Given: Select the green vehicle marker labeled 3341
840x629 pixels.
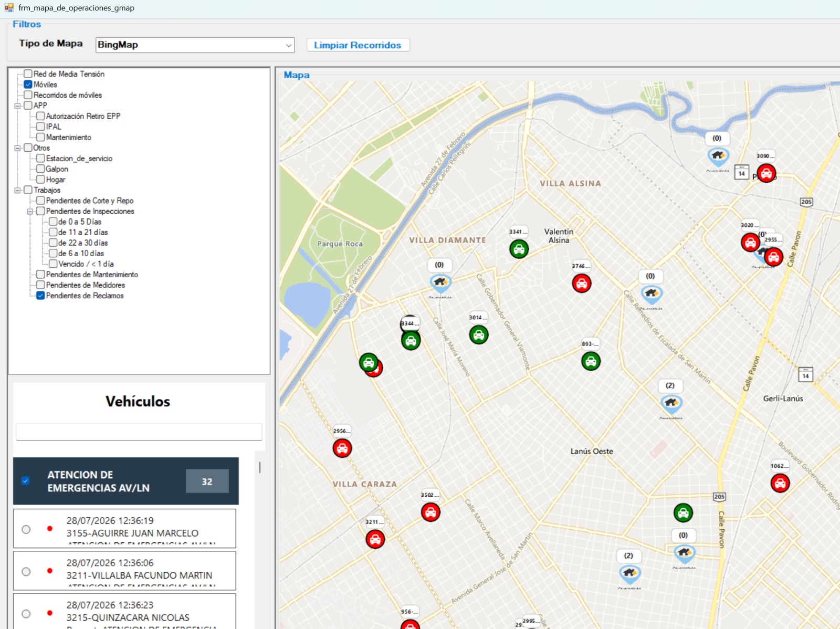Looking at the screenshot, I should point(519,249).
